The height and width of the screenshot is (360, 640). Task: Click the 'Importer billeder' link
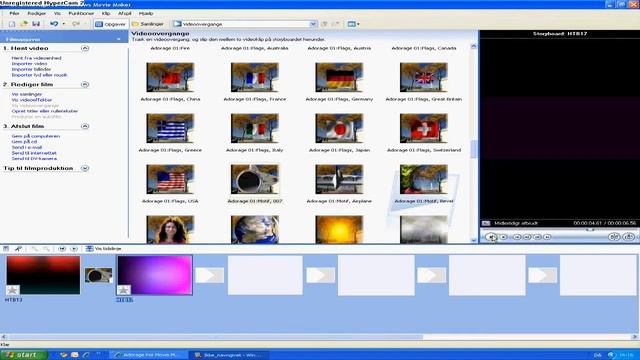pyautogui.click(x=31, y=69)
